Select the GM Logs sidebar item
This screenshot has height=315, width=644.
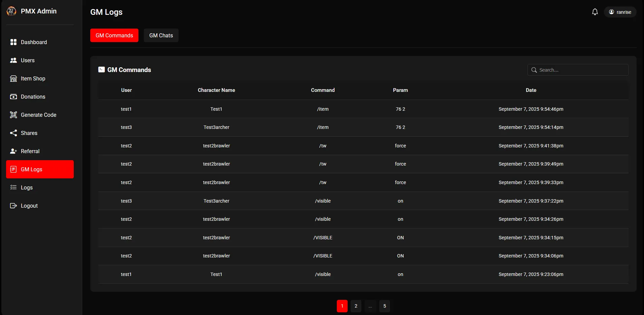coord(40,169)
